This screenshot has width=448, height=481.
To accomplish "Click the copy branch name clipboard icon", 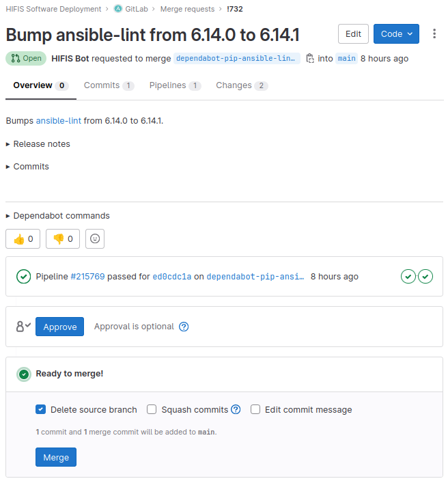I will pos(310,58).
